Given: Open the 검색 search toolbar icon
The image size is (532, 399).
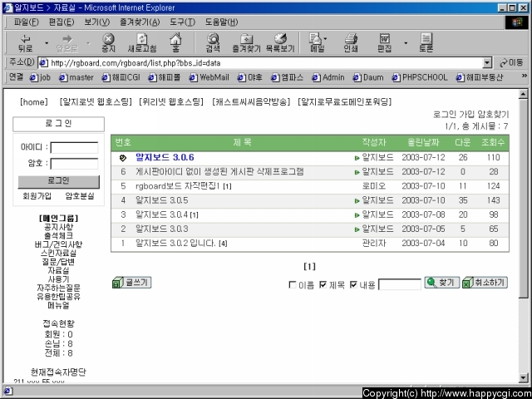Looking at the screenshot, I should [213, 43].
